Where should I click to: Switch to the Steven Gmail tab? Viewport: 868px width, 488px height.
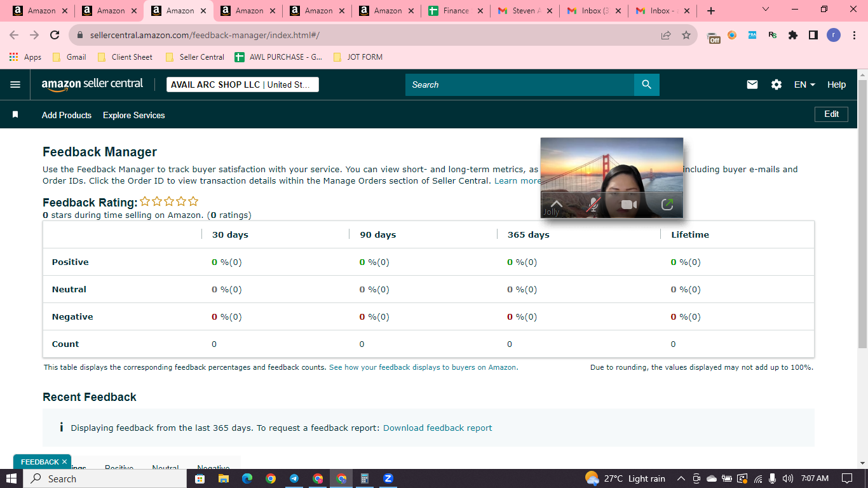click(525, 11)
